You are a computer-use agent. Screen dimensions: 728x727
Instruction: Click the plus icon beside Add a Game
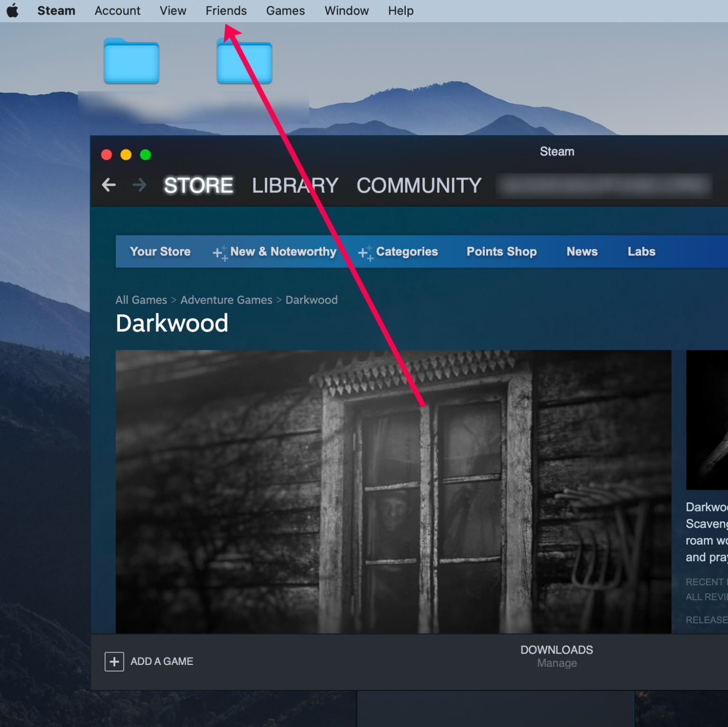tap(114, 662)
